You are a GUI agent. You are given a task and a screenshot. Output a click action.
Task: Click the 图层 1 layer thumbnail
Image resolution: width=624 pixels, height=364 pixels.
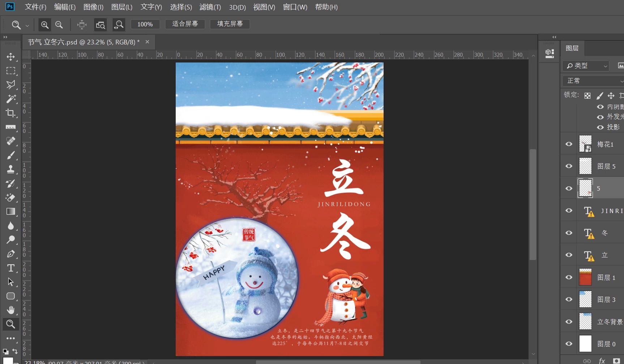[x=585, y=277]
